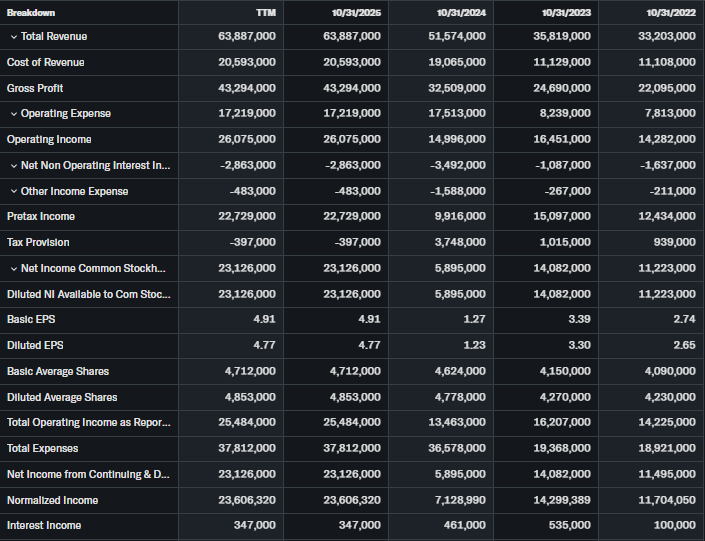This screenshot has height=541, width=705.
Task: Select the Gross Profit row label
Action: coord(35,89)
